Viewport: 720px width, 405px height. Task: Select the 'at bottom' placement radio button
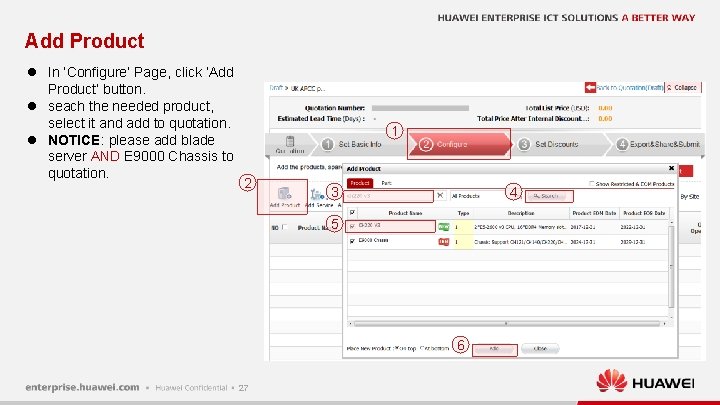coord(422,349)
